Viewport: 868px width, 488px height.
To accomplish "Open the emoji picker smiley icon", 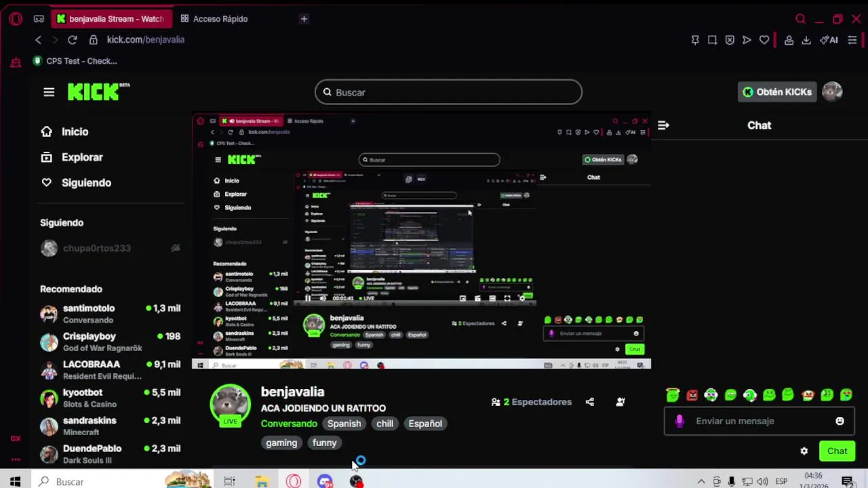I will (x=840, y=421).
